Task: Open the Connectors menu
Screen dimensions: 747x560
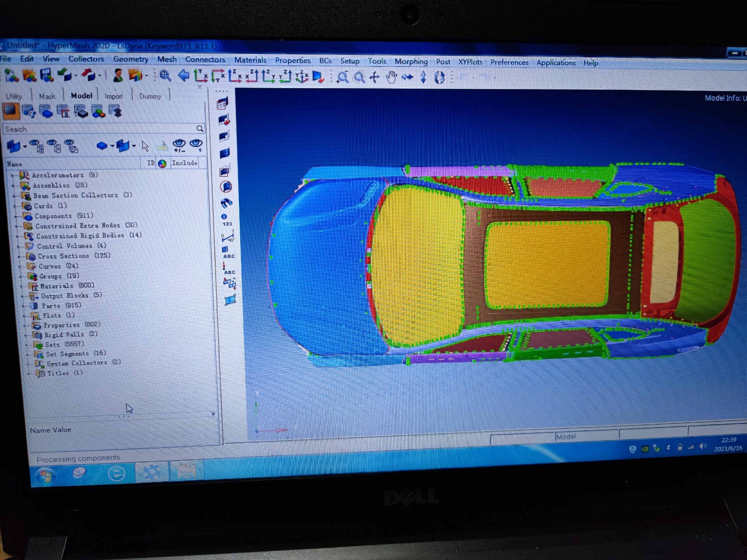Action: [205, 59]
